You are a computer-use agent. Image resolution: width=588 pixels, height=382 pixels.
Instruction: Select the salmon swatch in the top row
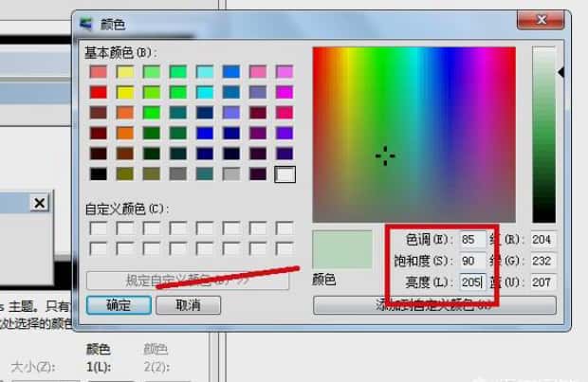pos(99,72)
